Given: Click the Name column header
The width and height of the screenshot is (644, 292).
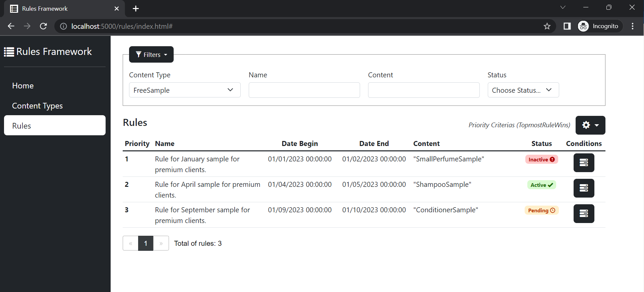Looking at the screenshot, I should point(165,144).
